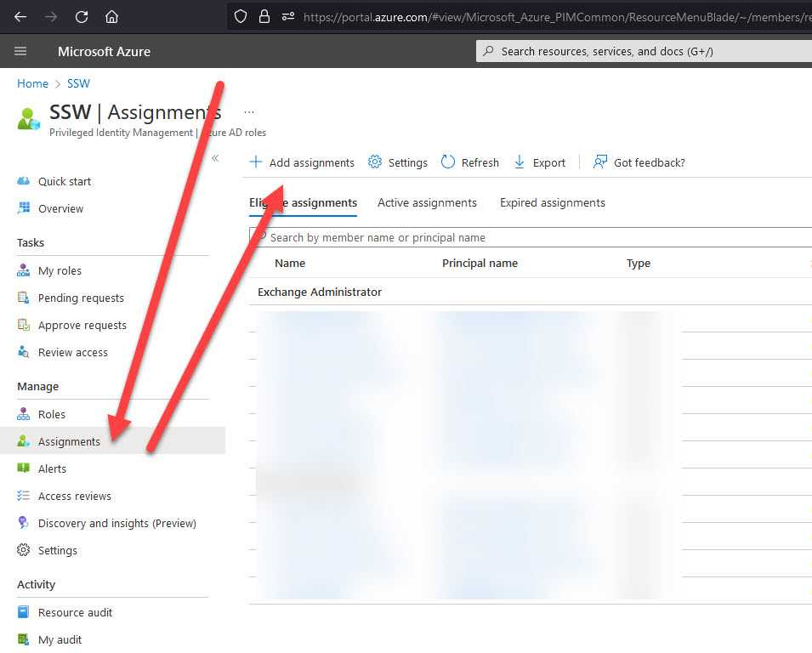Refresh the assignments list
The width and height of the screenshot is (812, 653).
click(470, 162)
